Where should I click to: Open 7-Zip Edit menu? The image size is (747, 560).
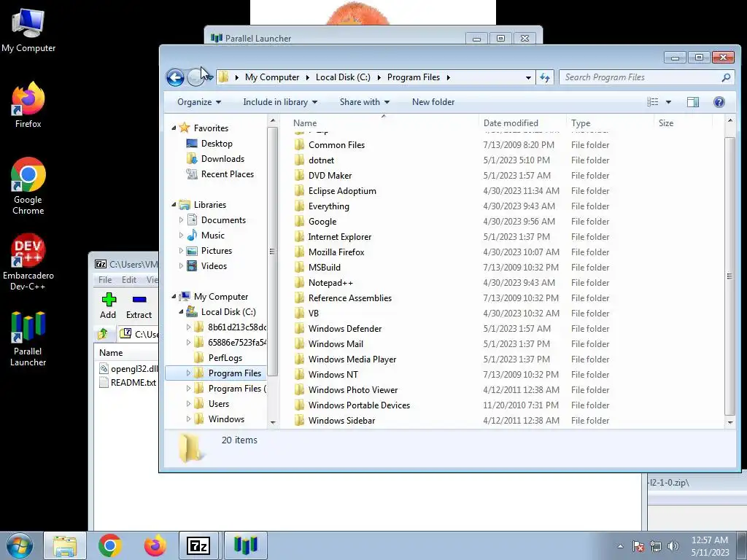128,280
